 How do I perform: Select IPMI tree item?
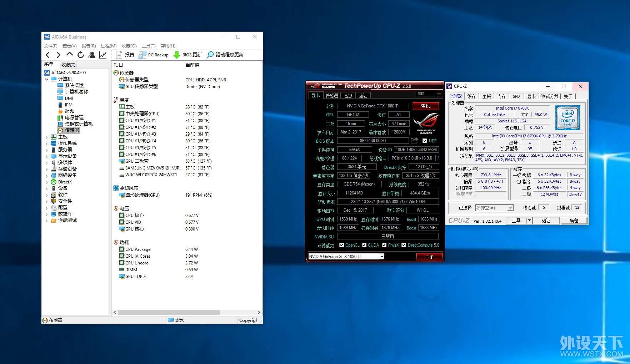click(66, 105)
